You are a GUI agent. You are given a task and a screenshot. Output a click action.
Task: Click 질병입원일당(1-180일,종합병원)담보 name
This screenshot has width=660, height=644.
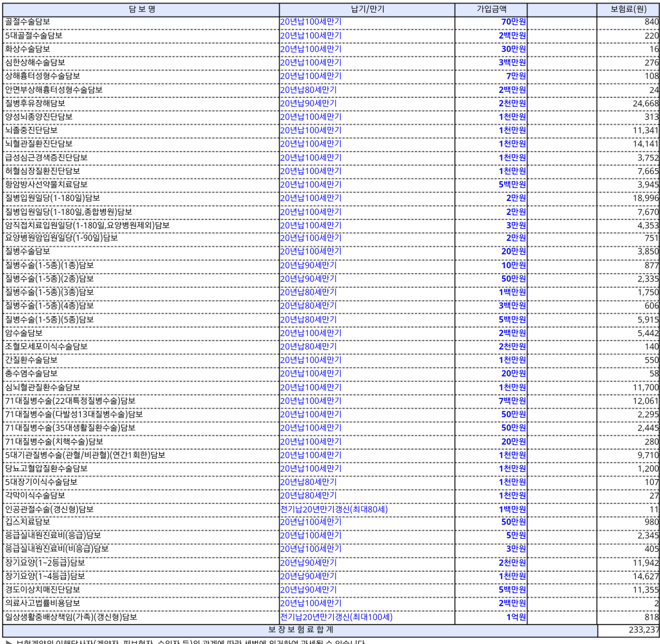[x=68, y=212]
